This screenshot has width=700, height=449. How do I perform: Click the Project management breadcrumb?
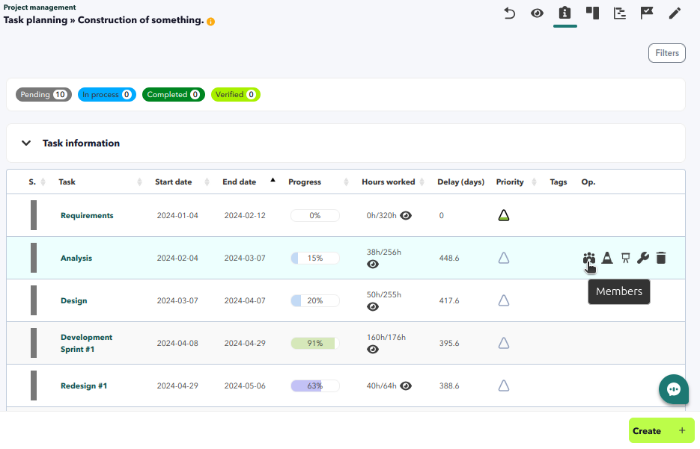click(x=40, y=8)
